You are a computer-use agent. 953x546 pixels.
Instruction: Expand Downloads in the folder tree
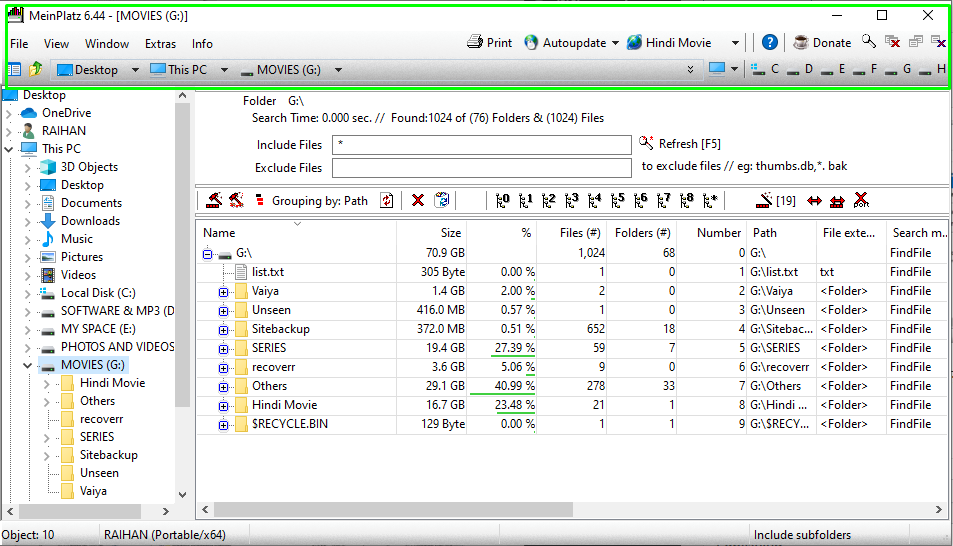coord(27,221)
